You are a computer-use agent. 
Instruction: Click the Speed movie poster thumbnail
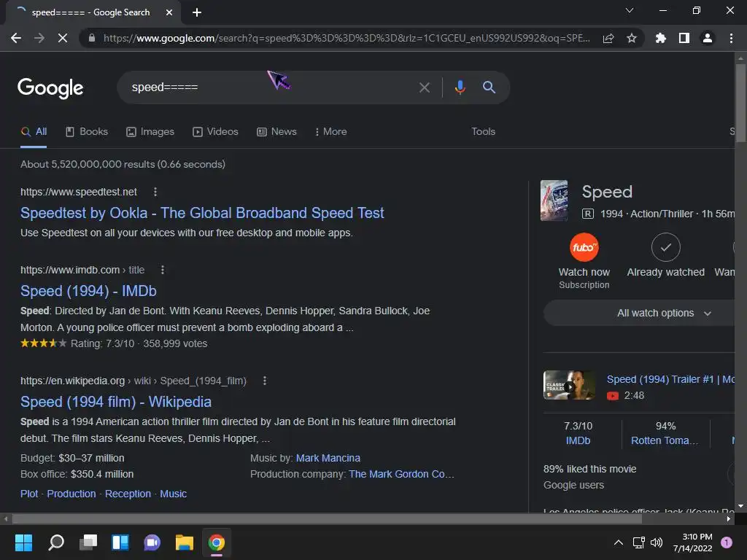(554, 201)
